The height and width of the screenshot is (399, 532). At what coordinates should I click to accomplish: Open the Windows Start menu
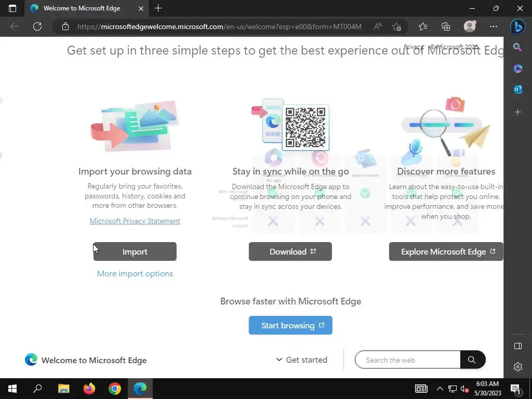click(12, 389)
